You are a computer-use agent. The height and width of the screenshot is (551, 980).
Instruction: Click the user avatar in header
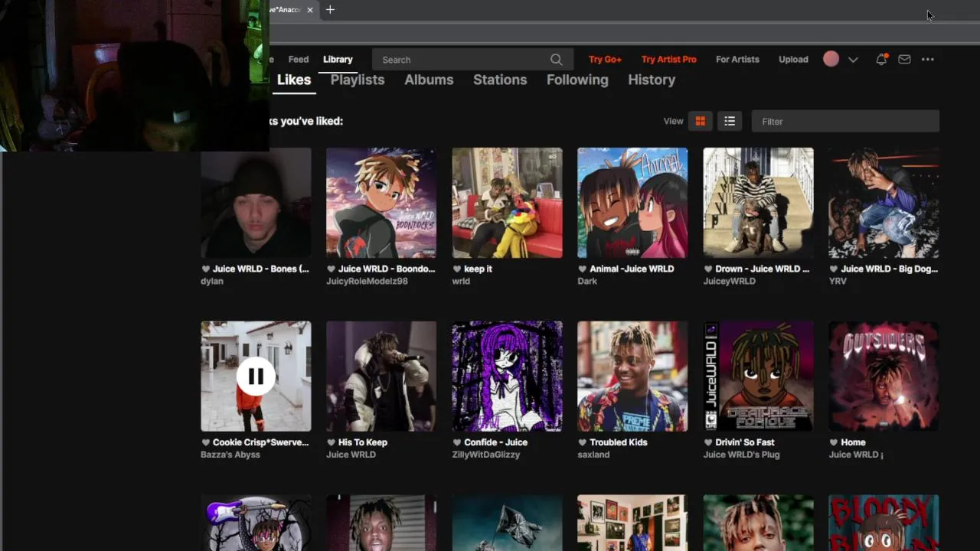click(x=831, y=59)
